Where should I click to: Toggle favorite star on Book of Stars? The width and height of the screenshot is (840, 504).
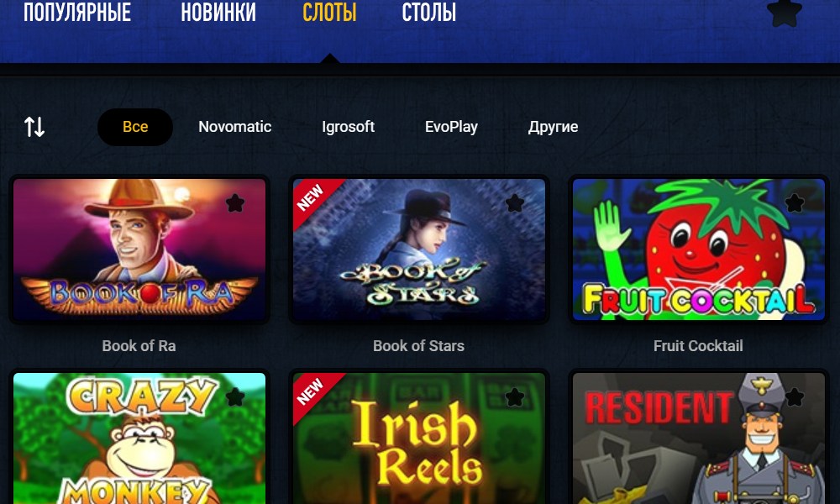pos(515,203)
